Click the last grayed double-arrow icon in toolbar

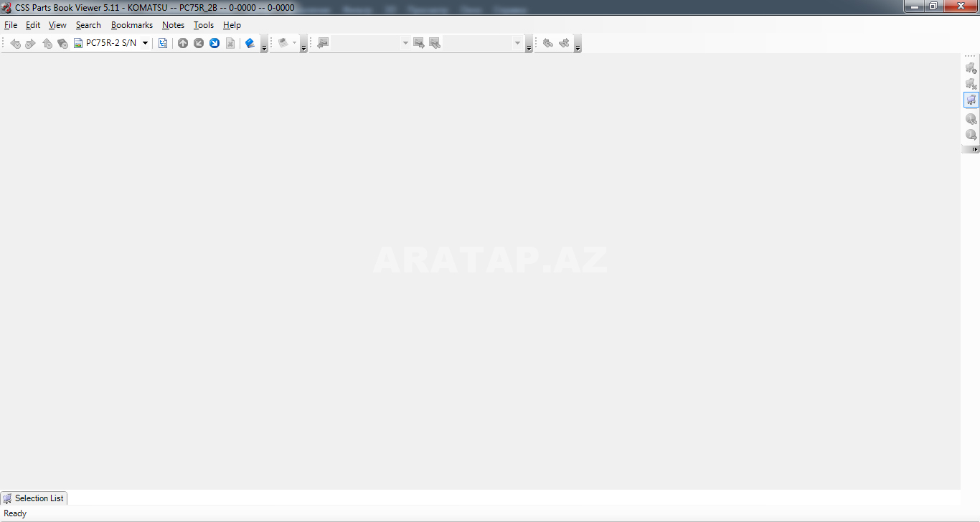pos(564,43)
